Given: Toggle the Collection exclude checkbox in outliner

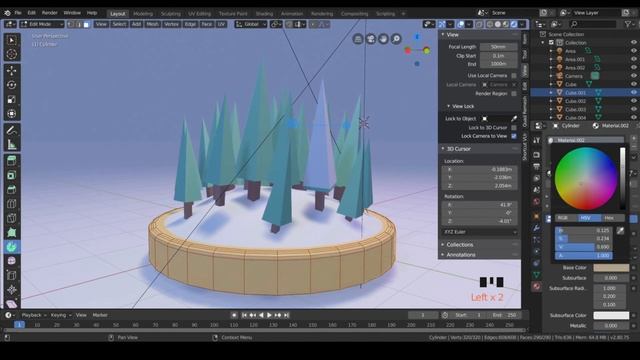Looking at the screenshot, I should click(x=551, y=42).
